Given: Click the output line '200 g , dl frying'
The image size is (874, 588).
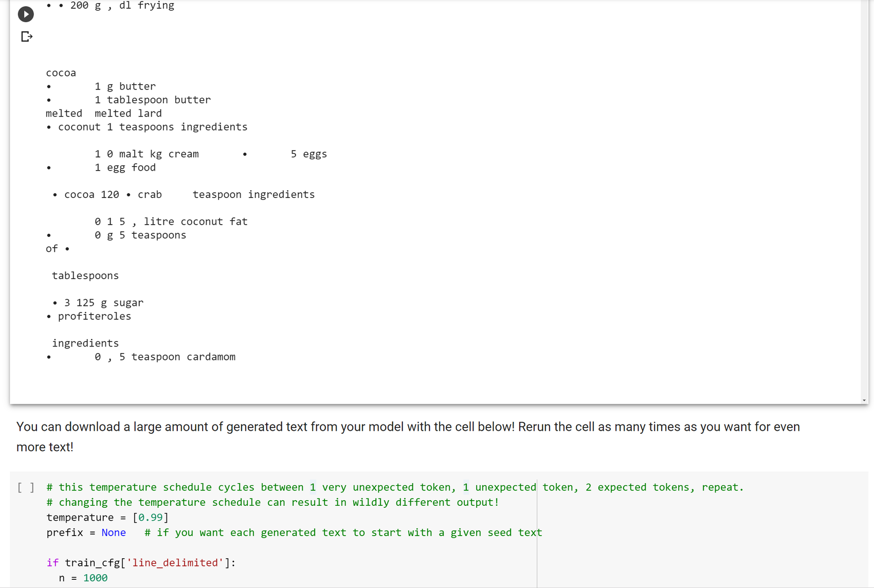Looking at the screenshot, I should click(x=122, y=6).
